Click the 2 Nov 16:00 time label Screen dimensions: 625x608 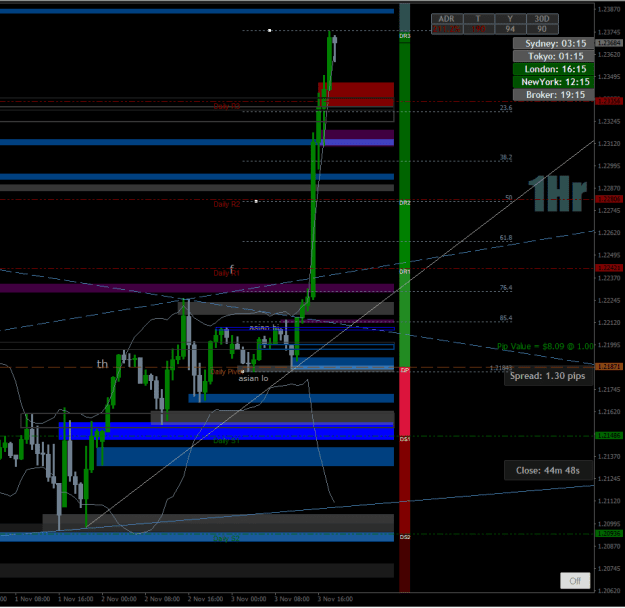[205, 599]
